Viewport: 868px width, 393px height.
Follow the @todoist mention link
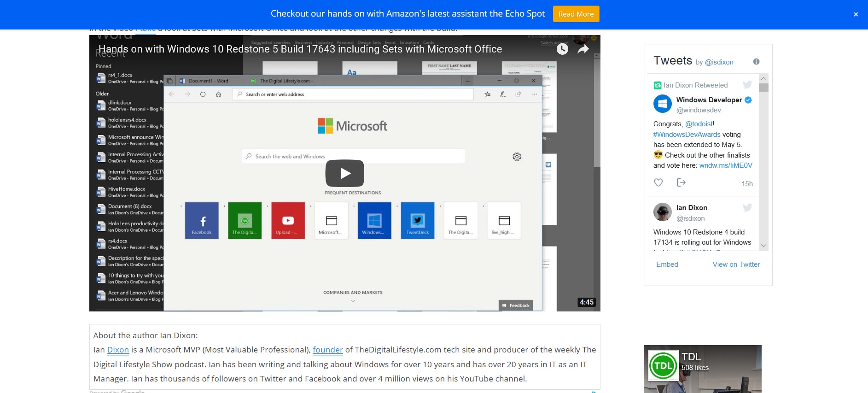pos(699,124)
